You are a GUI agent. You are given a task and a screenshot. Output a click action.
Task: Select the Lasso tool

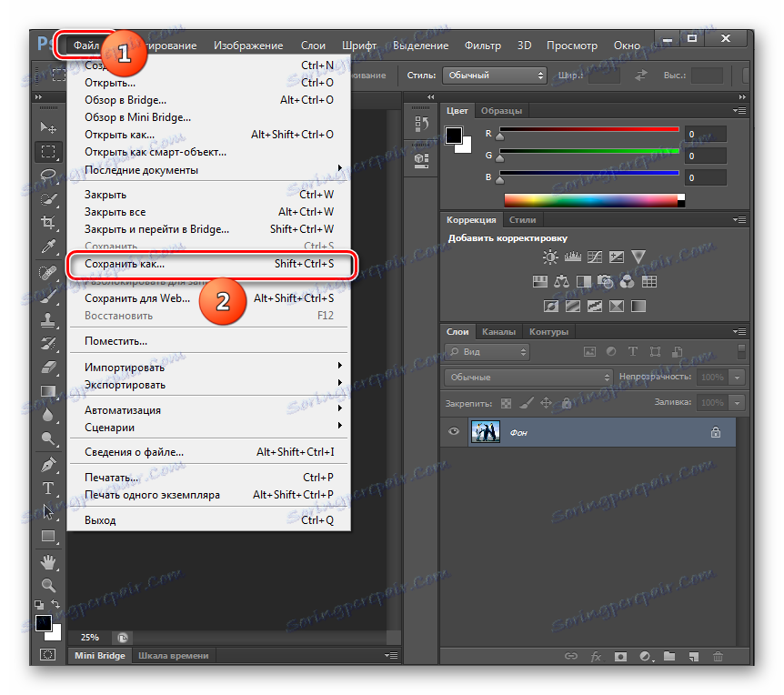pos(48,175)
